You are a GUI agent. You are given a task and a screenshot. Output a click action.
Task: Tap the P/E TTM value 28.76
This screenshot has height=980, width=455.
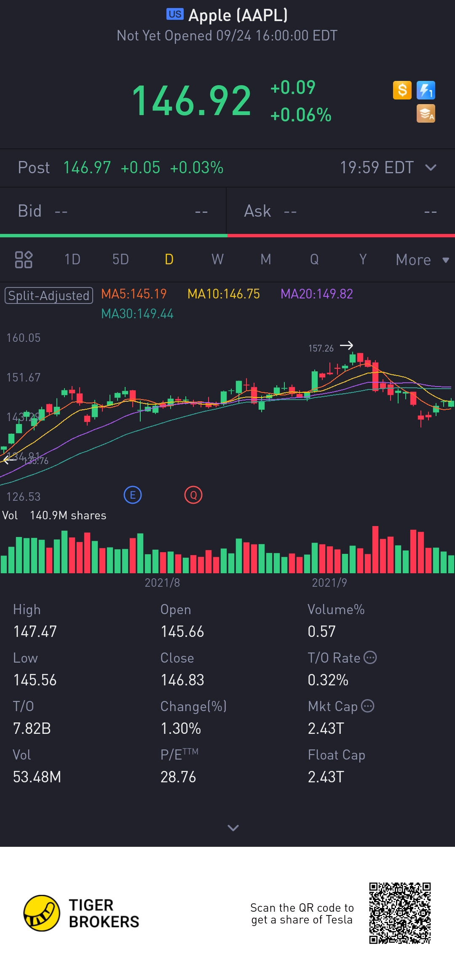click(178, 777)
